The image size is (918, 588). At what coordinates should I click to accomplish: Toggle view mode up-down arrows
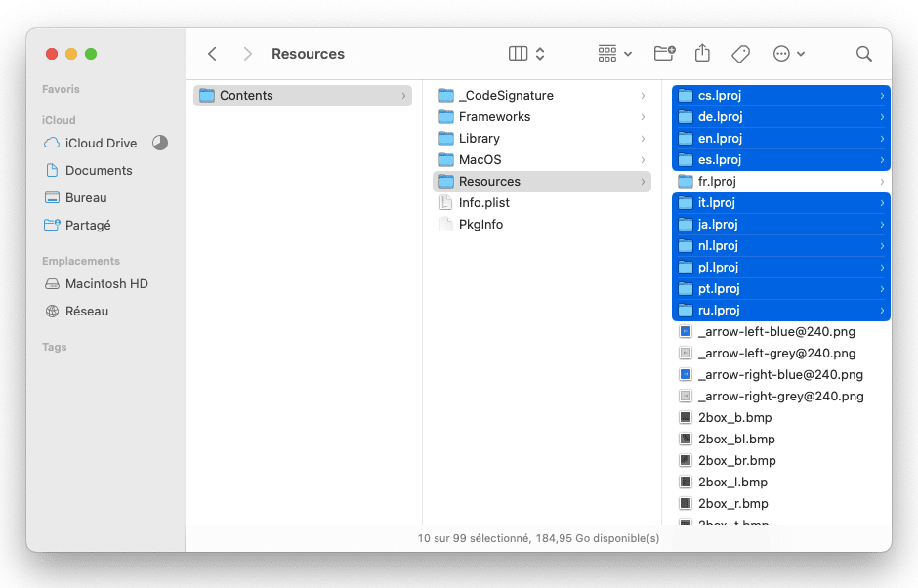(540, 54)
